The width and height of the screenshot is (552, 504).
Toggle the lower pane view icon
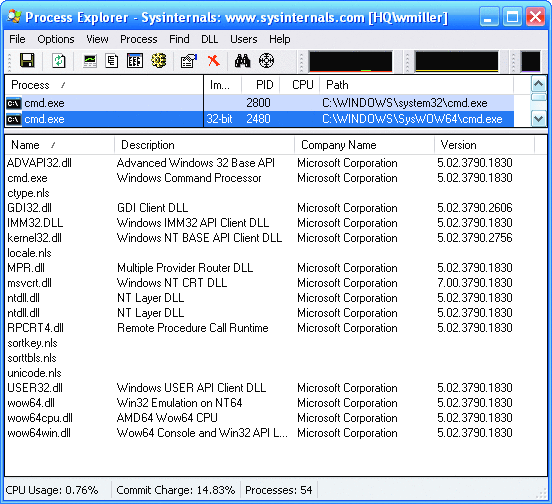tap(135, 61)
